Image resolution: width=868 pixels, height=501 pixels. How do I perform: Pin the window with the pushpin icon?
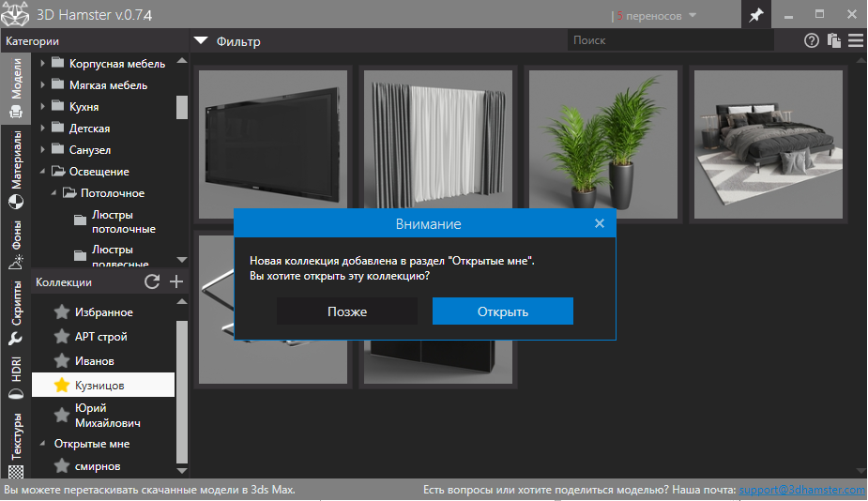(x=755, y=14)
